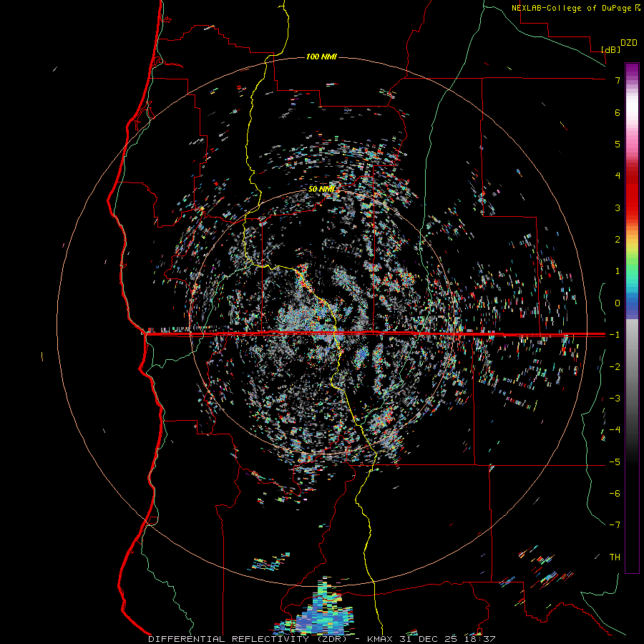Click the TH label on the color scale

615,557
